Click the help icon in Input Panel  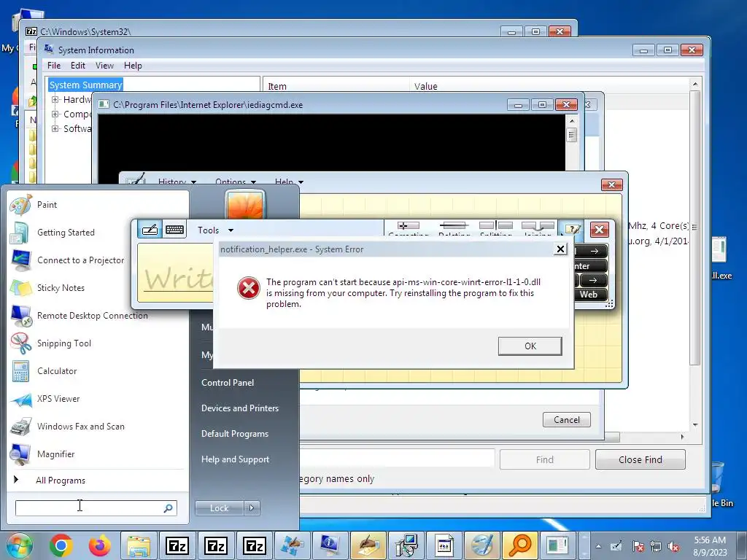coord(572,230)
